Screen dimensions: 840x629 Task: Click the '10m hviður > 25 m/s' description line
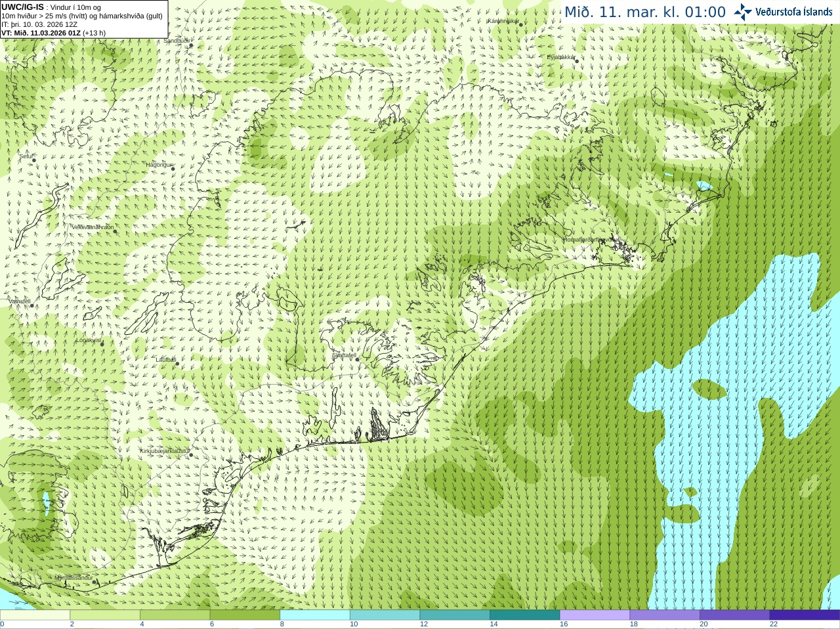(x=82, y=16)
